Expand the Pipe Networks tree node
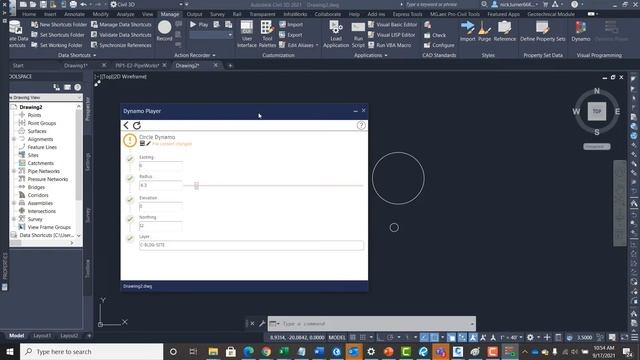This screenshot has height=360, width=640. click(14, 171)
